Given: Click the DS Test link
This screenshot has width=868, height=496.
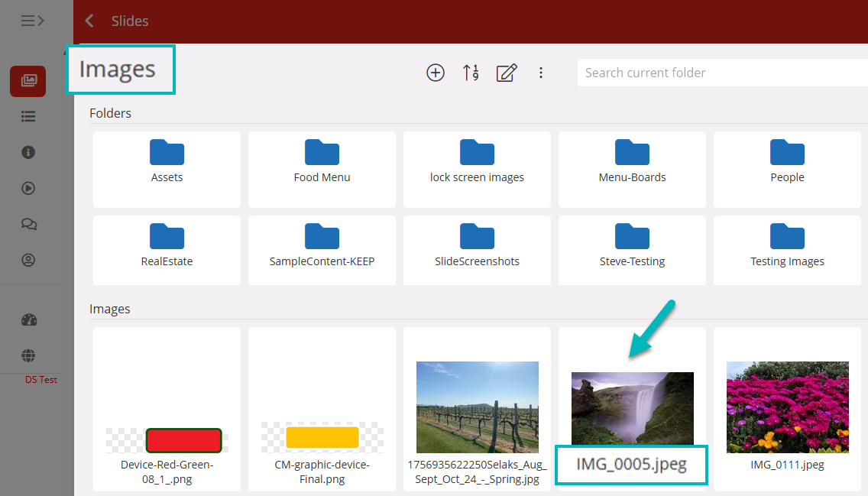Looking at the screenshot, I should pos(41,380).
